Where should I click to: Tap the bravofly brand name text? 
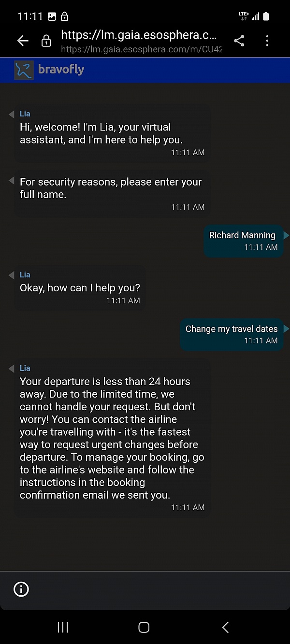pyautogui.click(x=61, y=70)
